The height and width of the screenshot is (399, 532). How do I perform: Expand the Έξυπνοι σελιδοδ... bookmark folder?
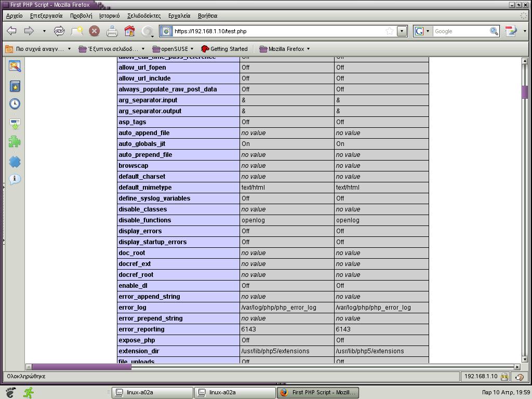point(112,49)
